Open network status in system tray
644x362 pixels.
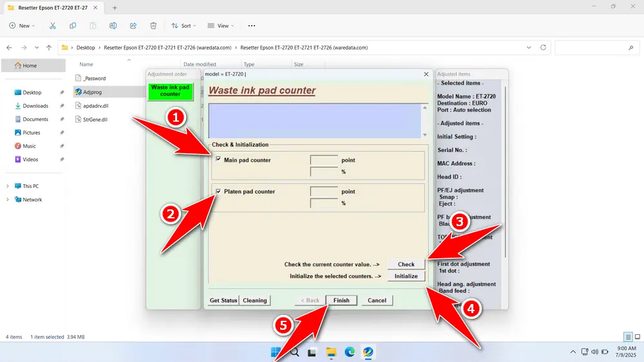[585, 352]
